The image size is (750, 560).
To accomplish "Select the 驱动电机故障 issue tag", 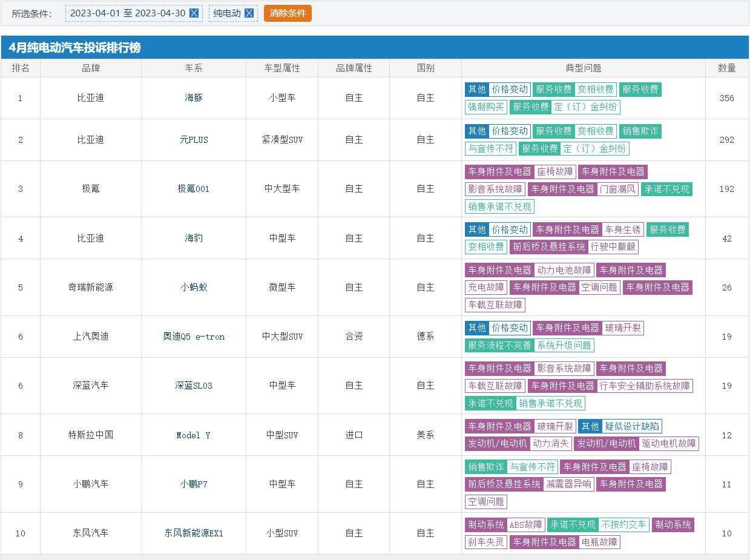I will (x=669, y=444).
